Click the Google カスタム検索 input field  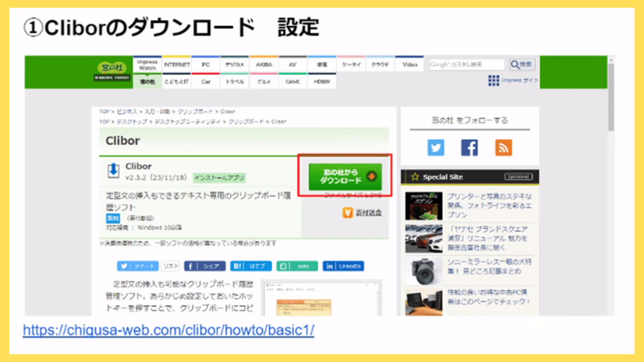click(466, 64)
